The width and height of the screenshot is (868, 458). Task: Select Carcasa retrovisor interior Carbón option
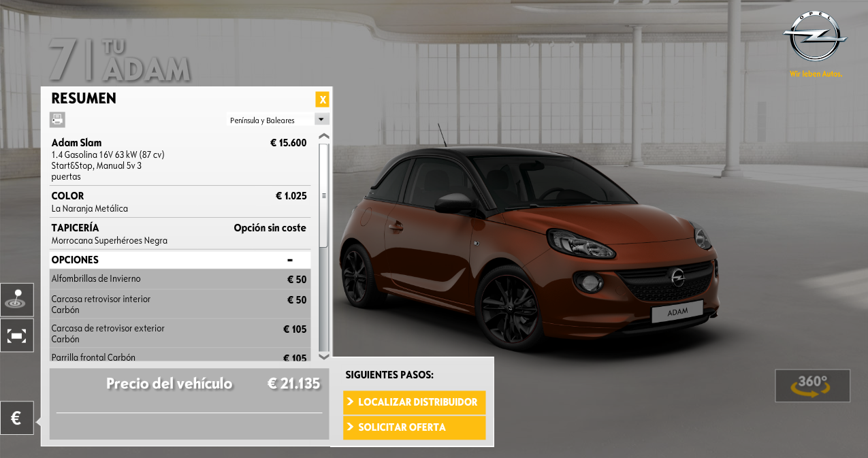[101, 304]
